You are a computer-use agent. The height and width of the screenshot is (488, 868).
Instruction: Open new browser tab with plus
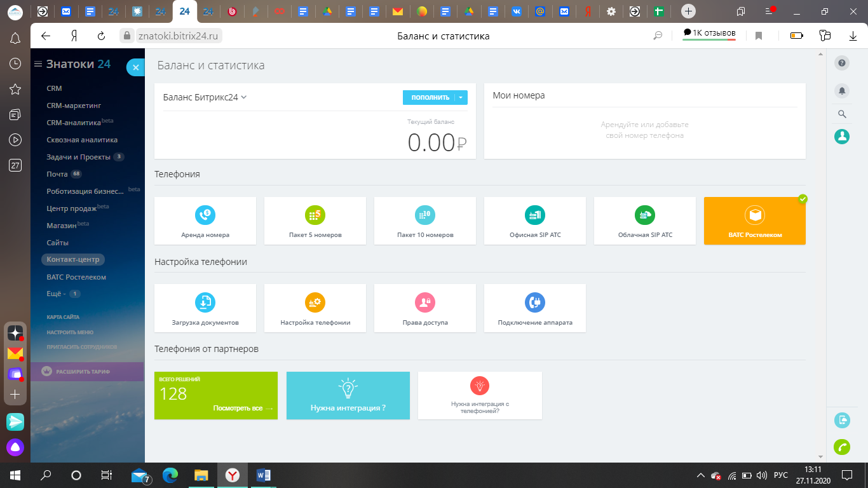coord(688,11)
